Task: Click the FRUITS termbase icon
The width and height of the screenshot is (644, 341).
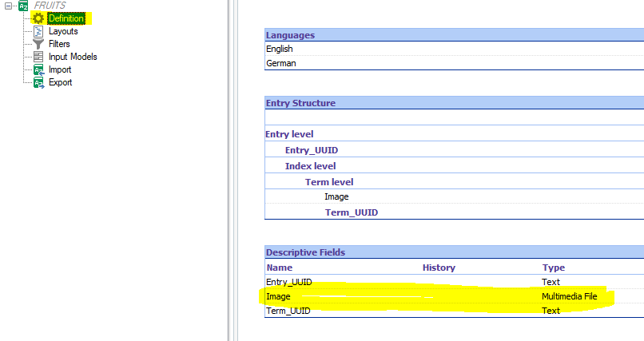Action: click(x=23, y=5)
